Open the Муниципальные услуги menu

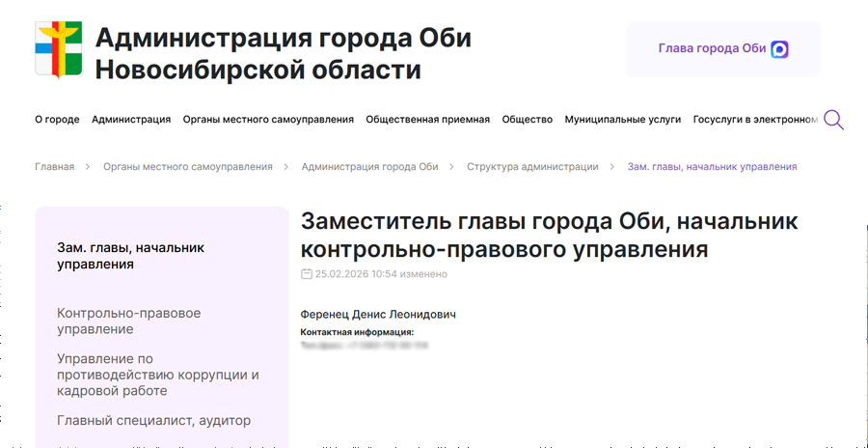pyautogui.click(x=623, y=119)
